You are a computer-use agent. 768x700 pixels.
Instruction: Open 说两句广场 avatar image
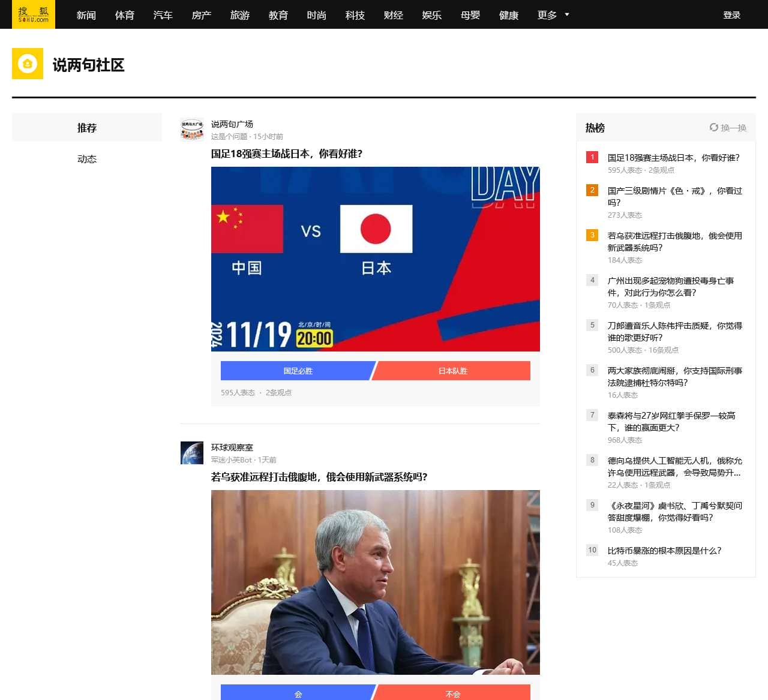click(192, 130)
